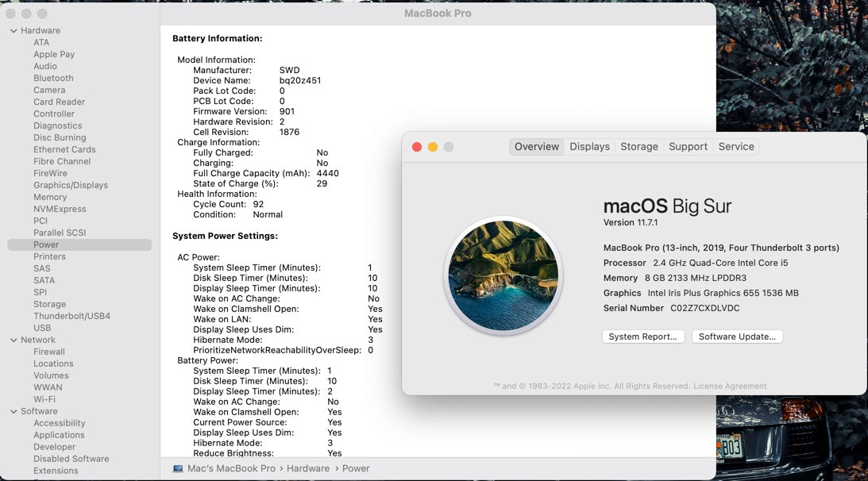Collapse the Network section disclosure triangle
Screen dimensions: 868x481
pos(14,341)
